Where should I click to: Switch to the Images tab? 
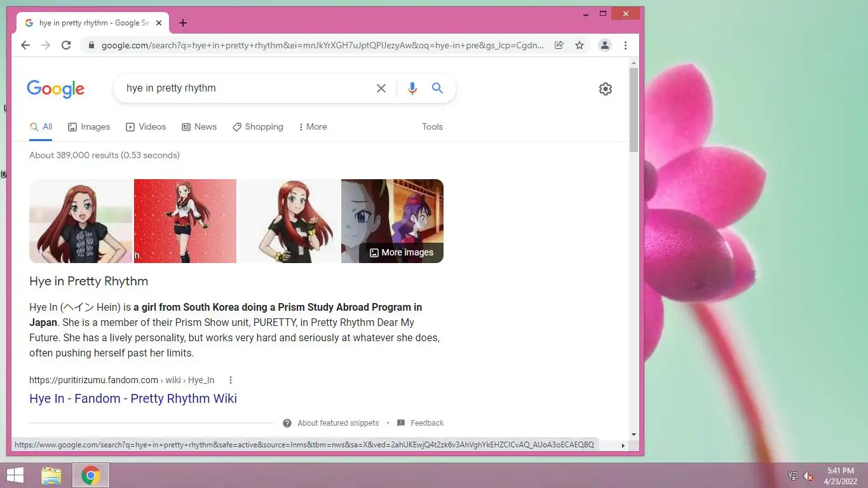point(89,126)
